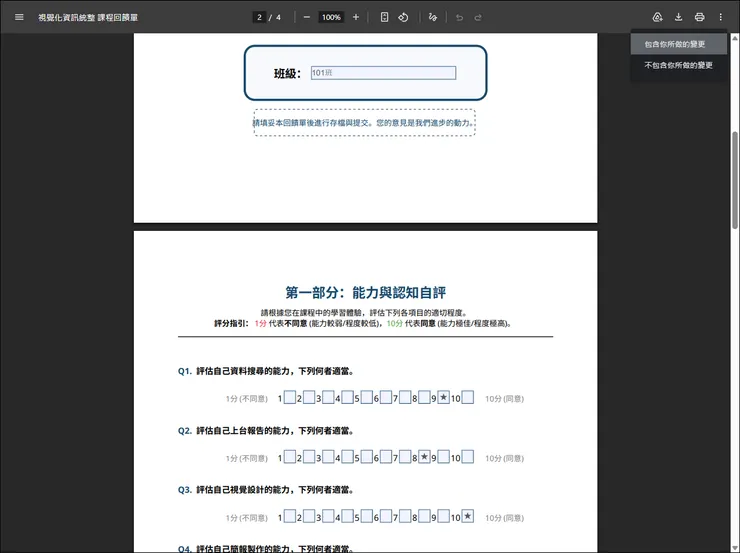The height and width of the screenshot is (553, 740).
Task: Check box 10 for Q2
Action: [468, 457]
